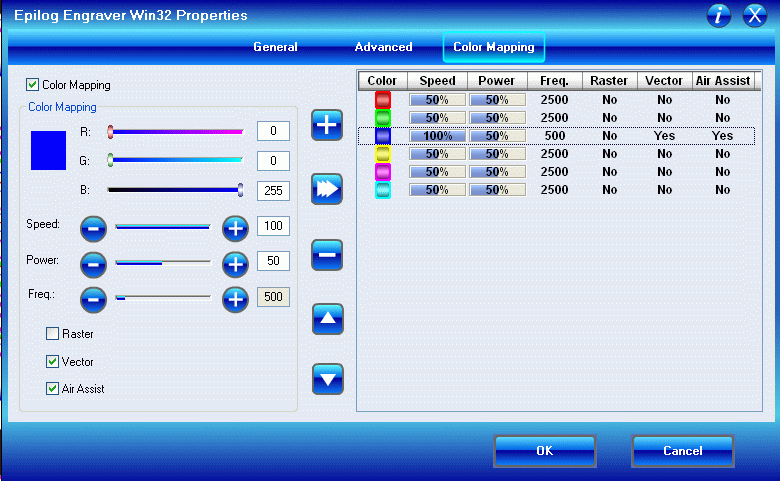Increase Speed with the plus button
780x481 pixels.
(x=235, y=229)
